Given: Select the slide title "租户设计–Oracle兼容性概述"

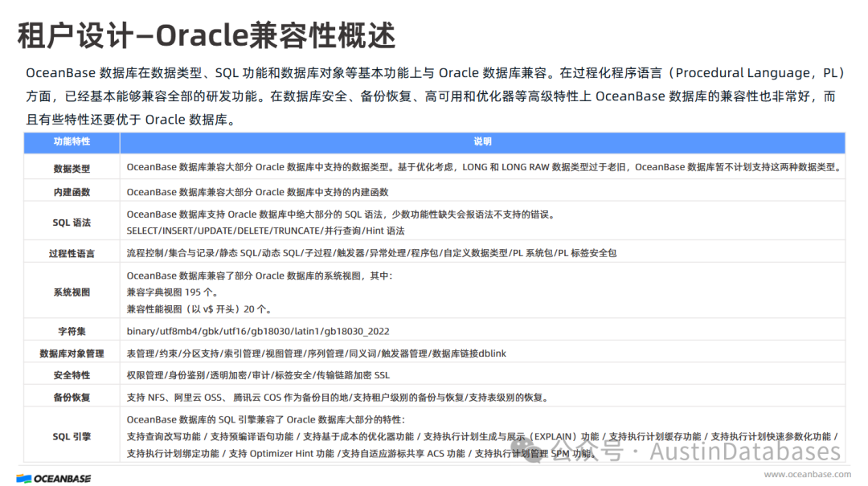Looking at the screenshot, I should point(207,35).
